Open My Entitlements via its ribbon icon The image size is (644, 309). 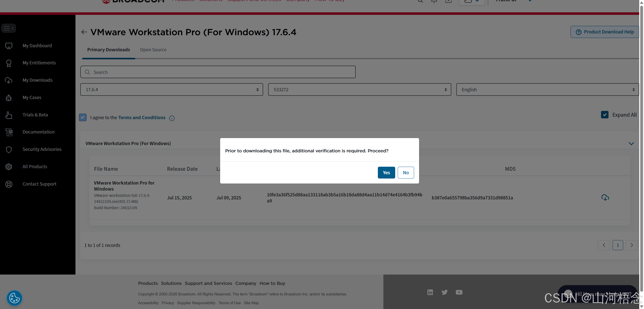pos(9,63)
